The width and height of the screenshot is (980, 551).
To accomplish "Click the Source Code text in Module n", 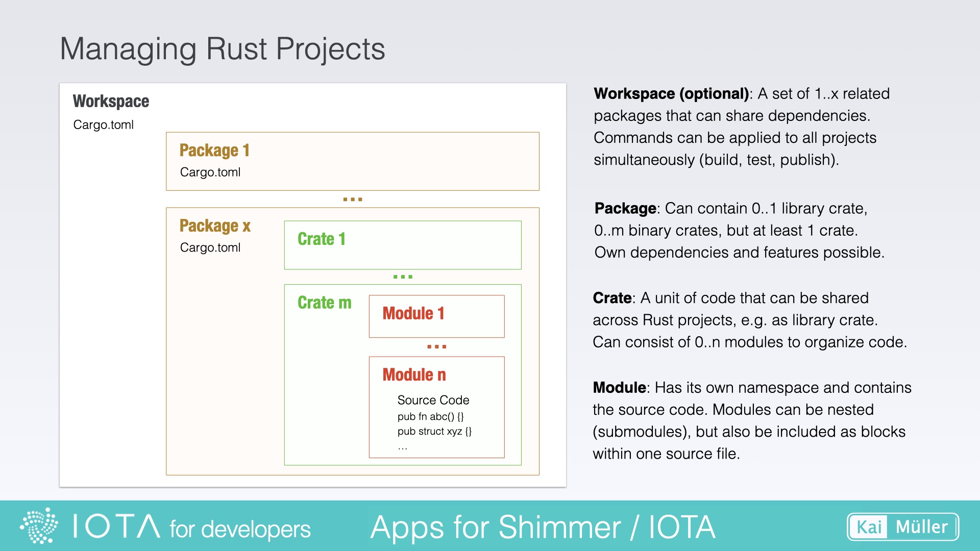I will click(x=433, y=400).
